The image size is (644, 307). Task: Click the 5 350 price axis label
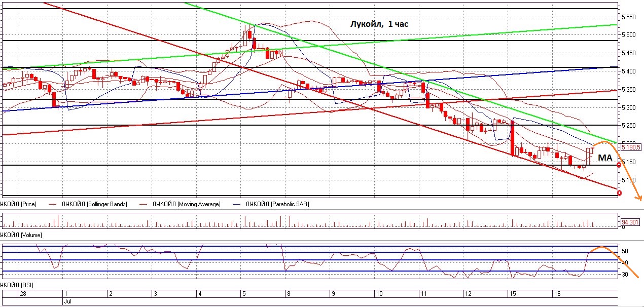(x=629, y=90)
